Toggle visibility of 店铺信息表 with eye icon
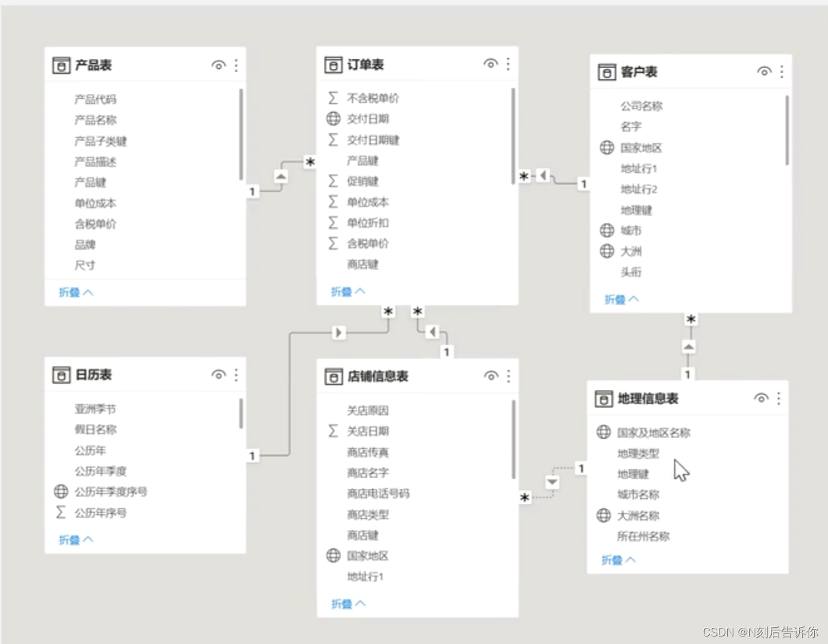The height and width of the screenshot is (644, 828). click(491, 376)
